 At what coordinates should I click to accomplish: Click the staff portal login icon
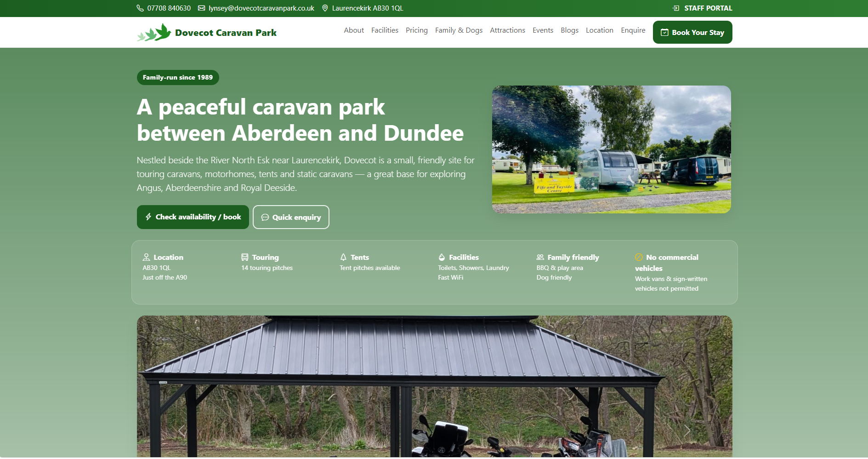click(676, 8)
